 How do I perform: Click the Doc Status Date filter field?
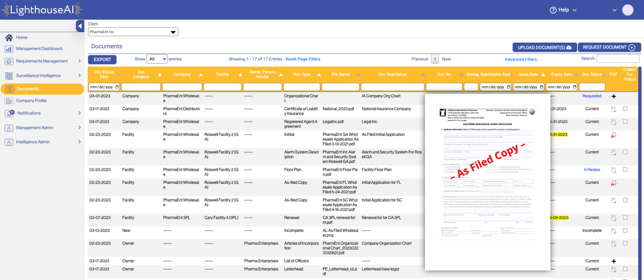tap(104, 87)
